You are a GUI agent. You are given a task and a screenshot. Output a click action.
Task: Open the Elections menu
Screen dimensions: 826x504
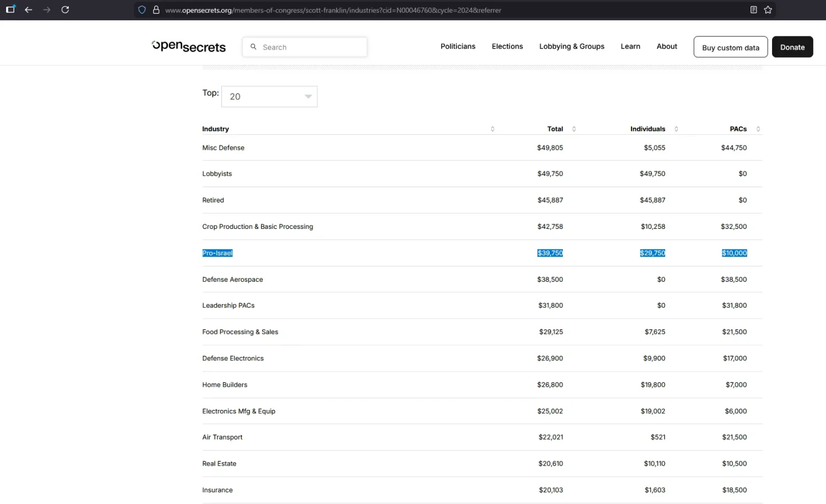(x=507, y=46)
